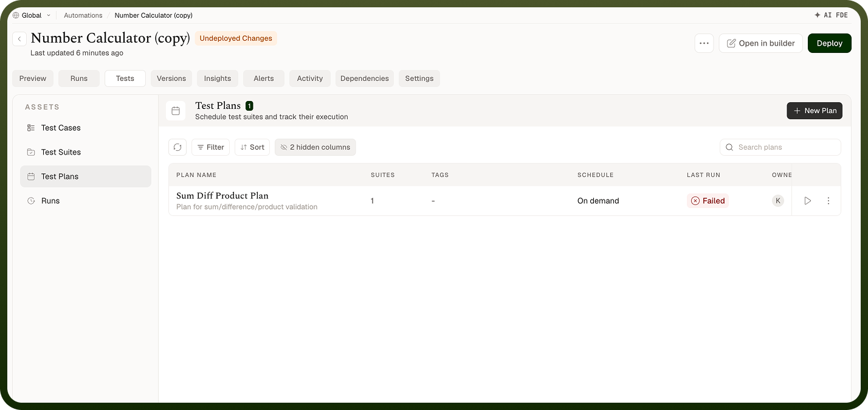Click the Test Plans calendar header icon
The image size is (868, 410).
pyautogui.click(x=176, y=111)
